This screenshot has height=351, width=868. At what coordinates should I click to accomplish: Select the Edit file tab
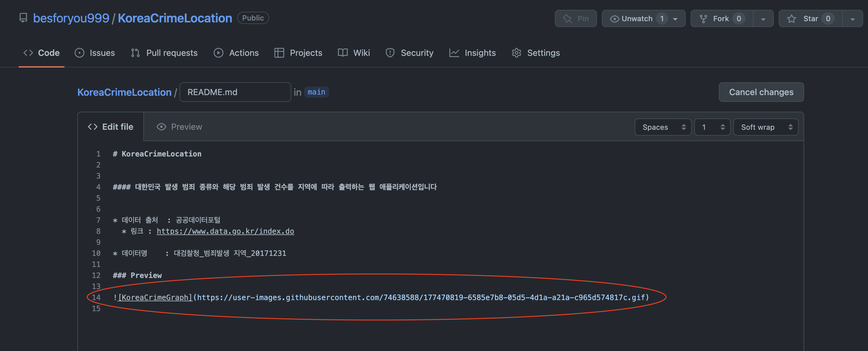110,127
